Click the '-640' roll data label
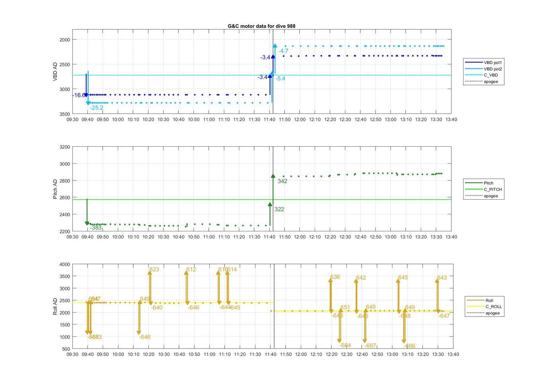The height and width of the screenshot is (392, 557). (x=157, y=308)
